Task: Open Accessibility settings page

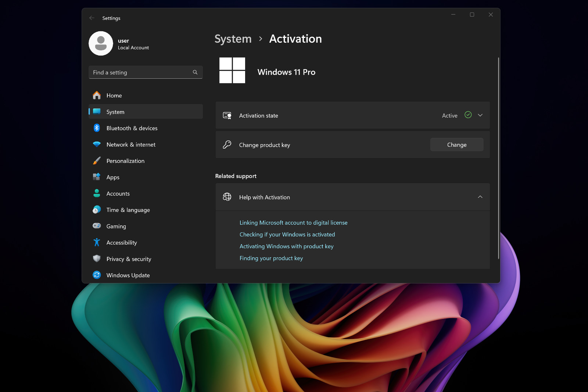Action: click(x=146, y=242)
